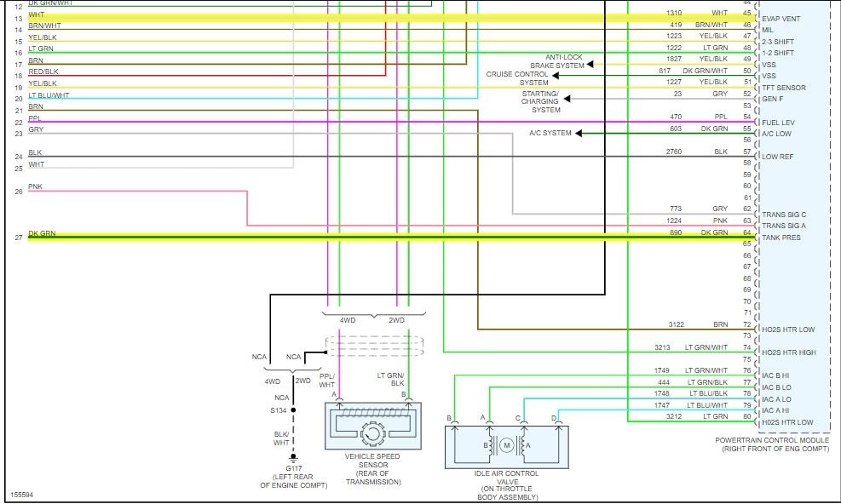
Task: Click the A/C System arrowhead
Action: (x=579, y=133)
